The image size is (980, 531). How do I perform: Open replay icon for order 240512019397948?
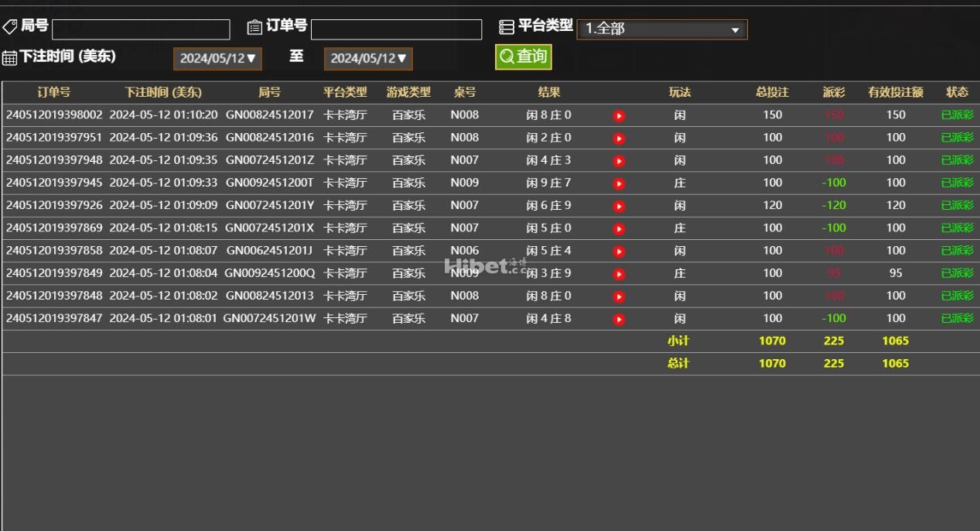(x=619, y=161)
